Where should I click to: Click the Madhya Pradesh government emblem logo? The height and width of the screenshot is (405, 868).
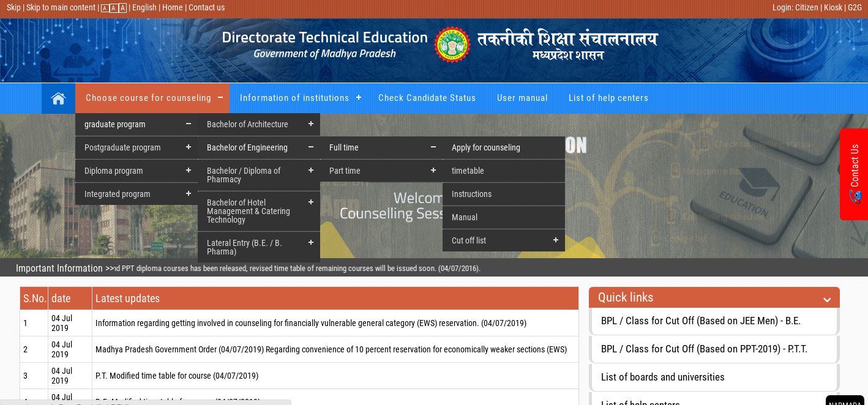[x=452, y=44]
